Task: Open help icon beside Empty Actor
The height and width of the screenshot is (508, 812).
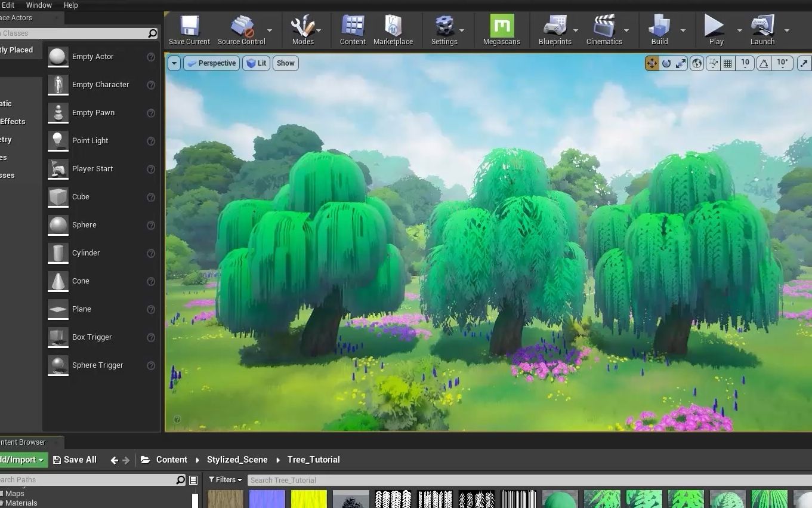Action: (x=151, y=57)
